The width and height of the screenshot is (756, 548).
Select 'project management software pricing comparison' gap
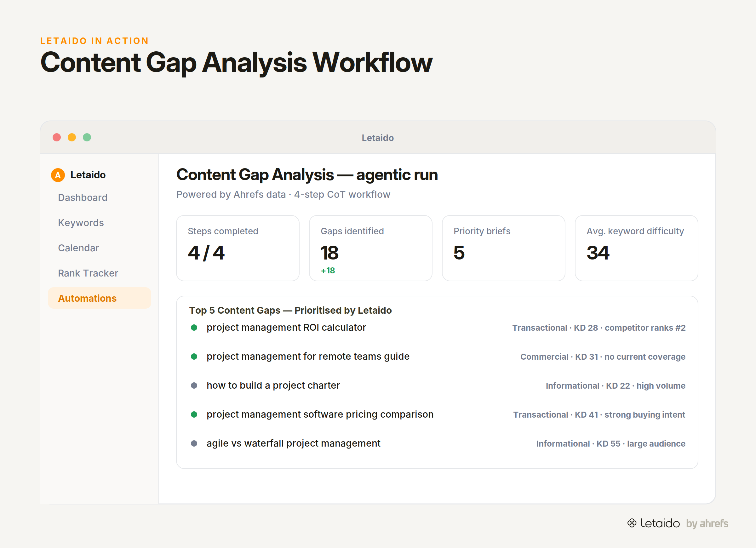pos(320,414)
